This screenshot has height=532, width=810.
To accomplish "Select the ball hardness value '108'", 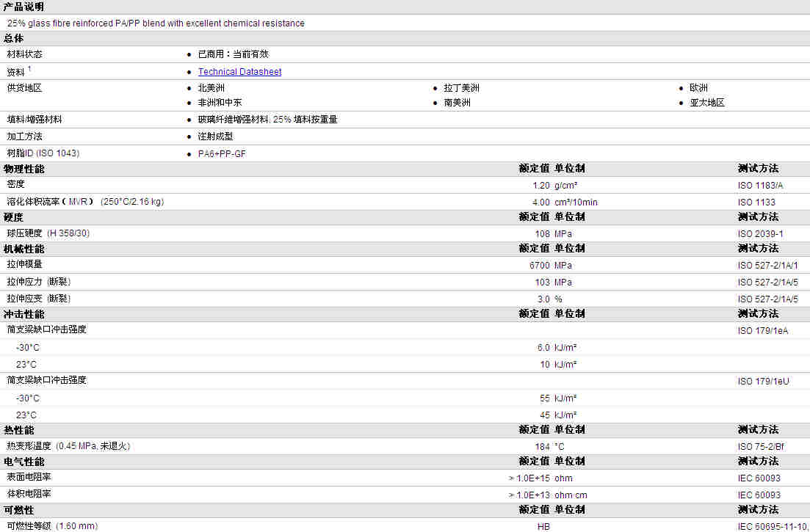I will (x=543, y=234).
